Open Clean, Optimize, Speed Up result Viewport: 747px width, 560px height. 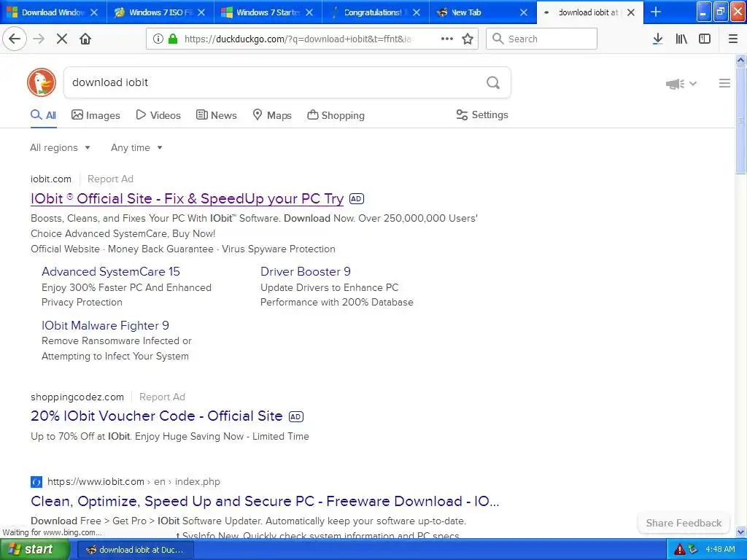pos(265,501)
